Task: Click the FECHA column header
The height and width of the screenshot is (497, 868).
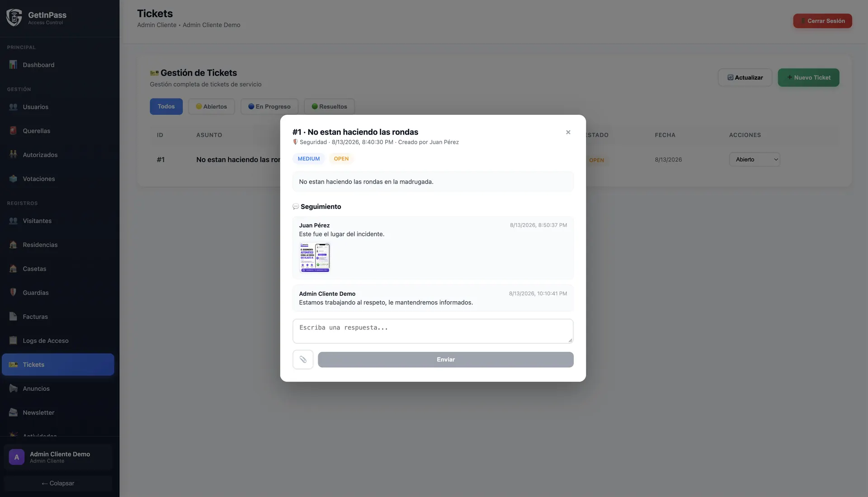Action: pos(665,135)
